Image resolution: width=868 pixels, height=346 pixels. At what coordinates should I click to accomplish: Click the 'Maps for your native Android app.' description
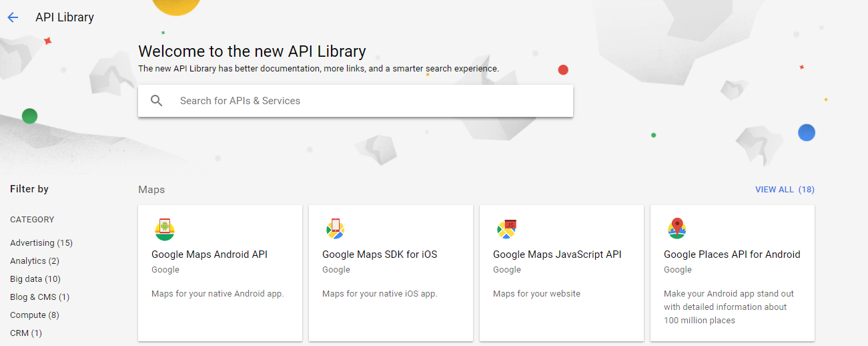218,294
